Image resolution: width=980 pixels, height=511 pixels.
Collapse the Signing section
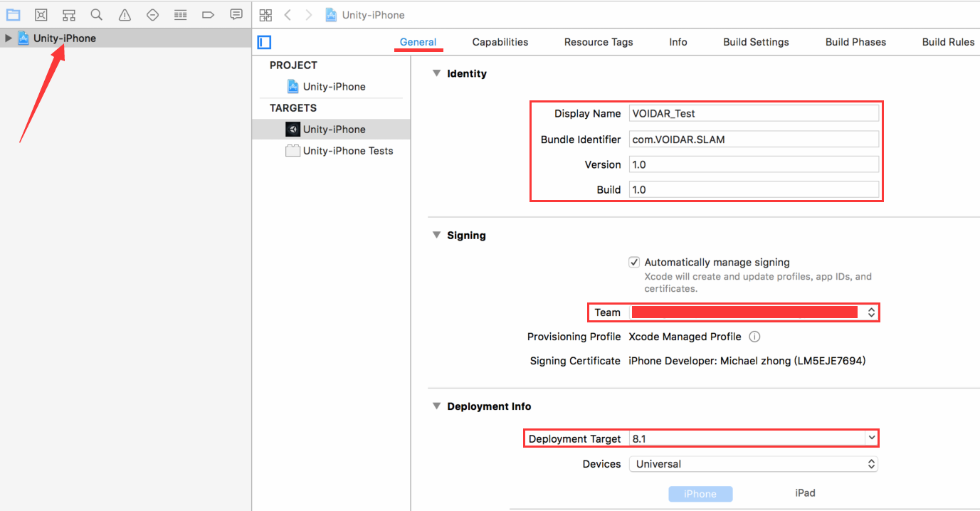(437, 235)
